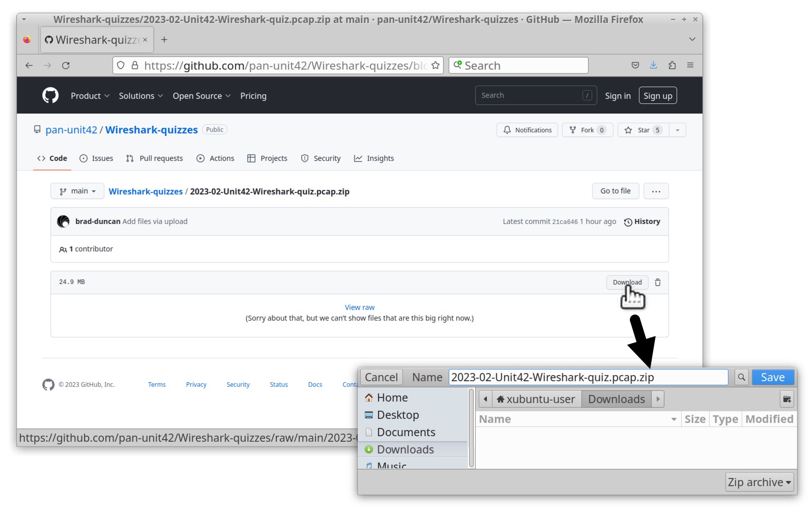
Task: Sort the file list by Name column
Action: point(579,419)
